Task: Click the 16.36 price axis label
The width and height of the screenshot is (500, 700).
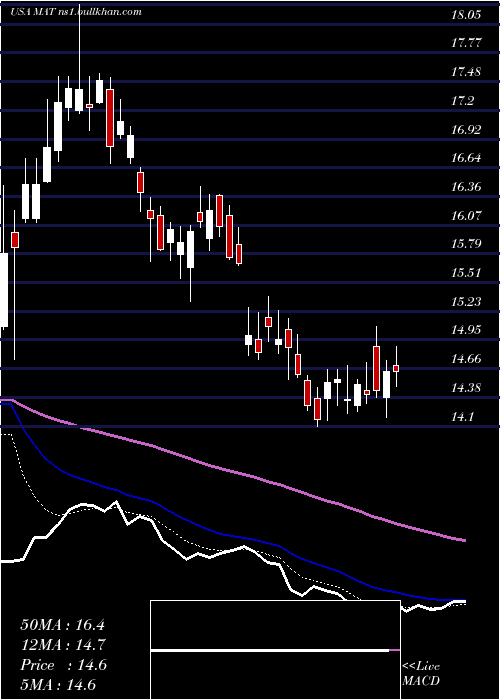Action: [x=466, y=187]
